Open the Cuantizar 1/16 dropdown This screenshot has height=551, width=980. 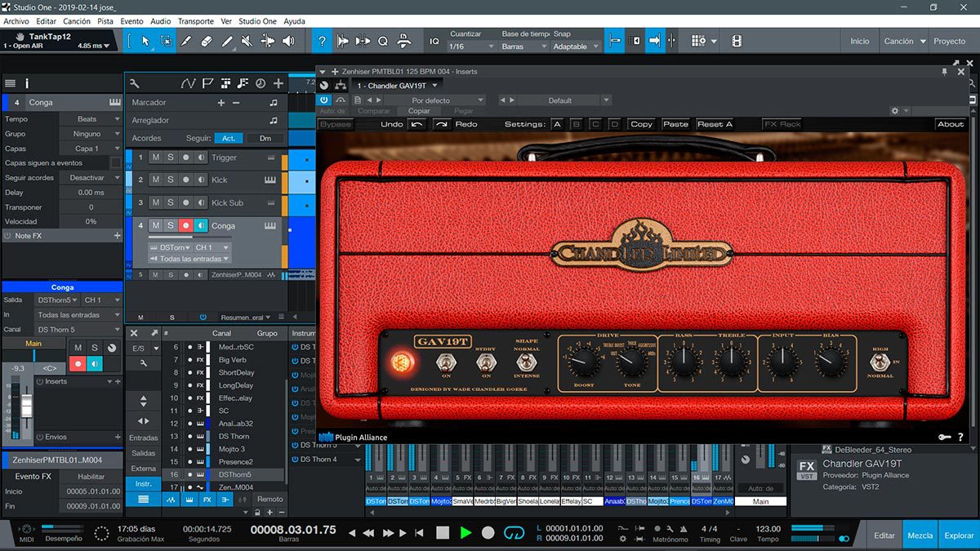[472, 47]
